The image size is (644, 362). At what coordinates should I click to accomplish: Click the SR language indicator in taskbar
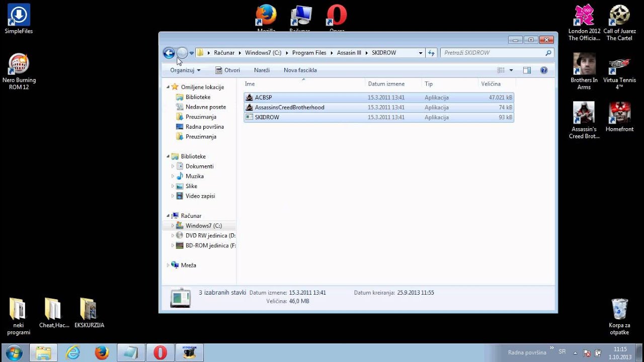point(562,352)
